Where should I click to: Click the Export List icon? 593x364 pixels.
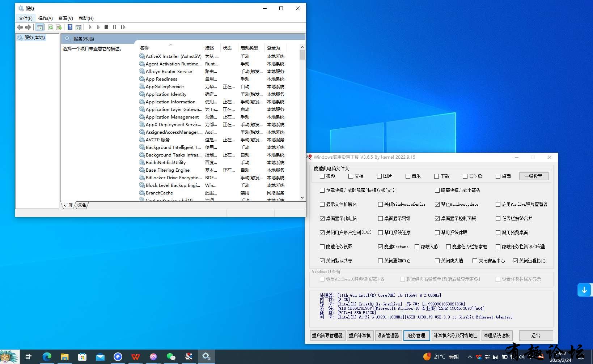(x=59, y=27)
